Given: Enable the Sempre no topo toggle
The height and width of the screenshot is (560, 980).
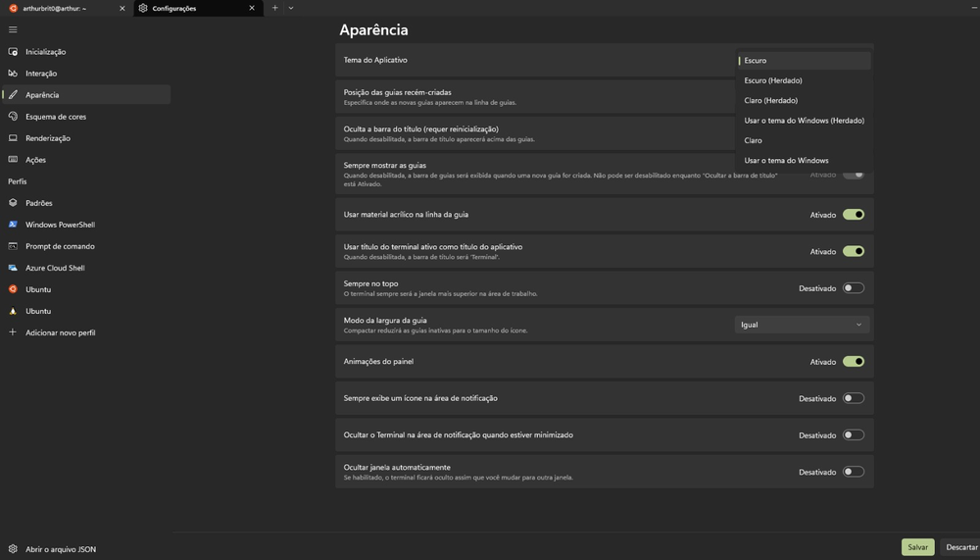Looking at the screenshot, I should pyautogui.click(x=853, y=288).
